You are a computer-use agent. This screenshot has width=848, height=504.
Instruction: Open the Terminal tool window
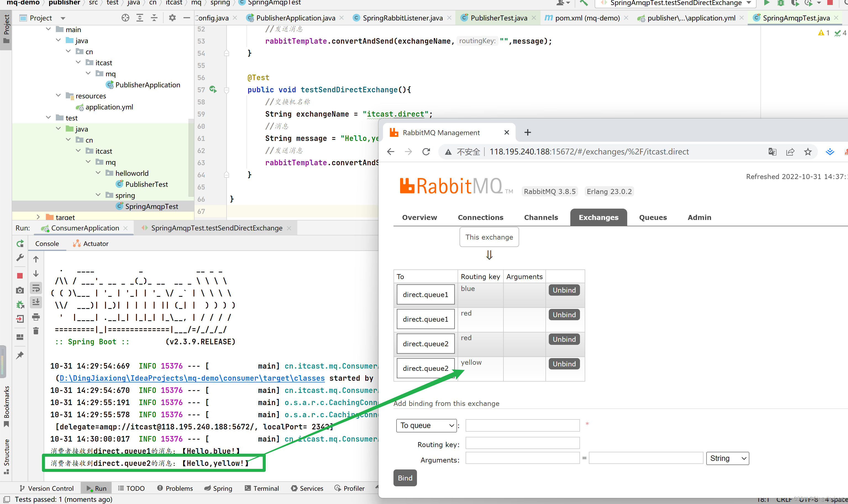click(262, 488)
